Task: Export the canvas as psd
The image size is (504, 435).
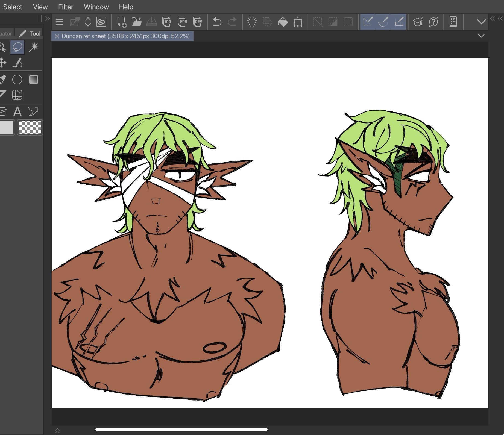Action: (x=198, y=22)
